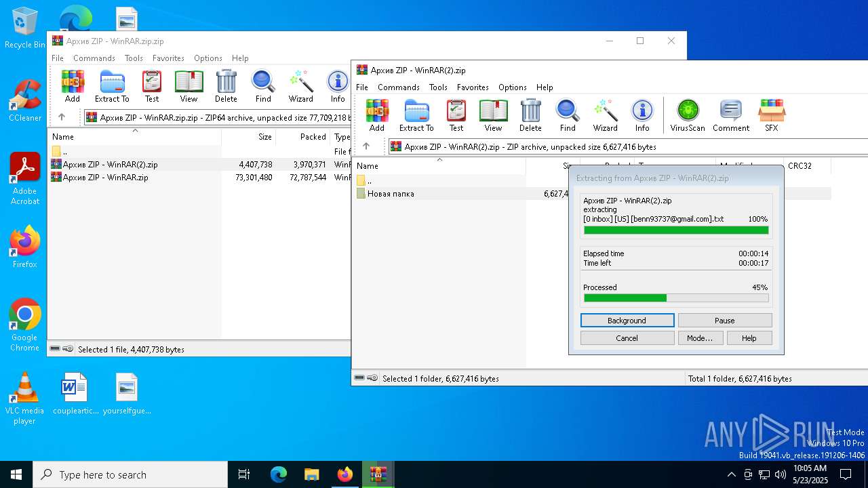Open Adobe Acrobat desktop shortcut
868x488 pixels.
[x=25, y=178]
